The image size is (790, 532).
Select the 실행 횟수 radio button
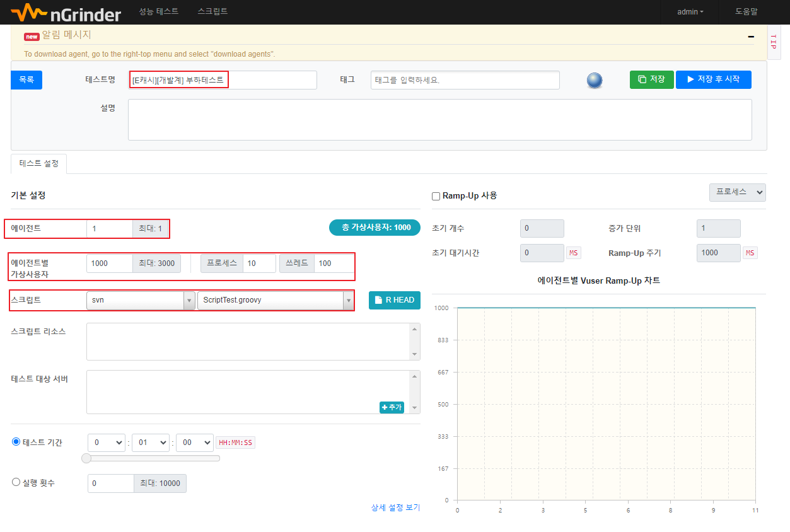pos(16,482)
